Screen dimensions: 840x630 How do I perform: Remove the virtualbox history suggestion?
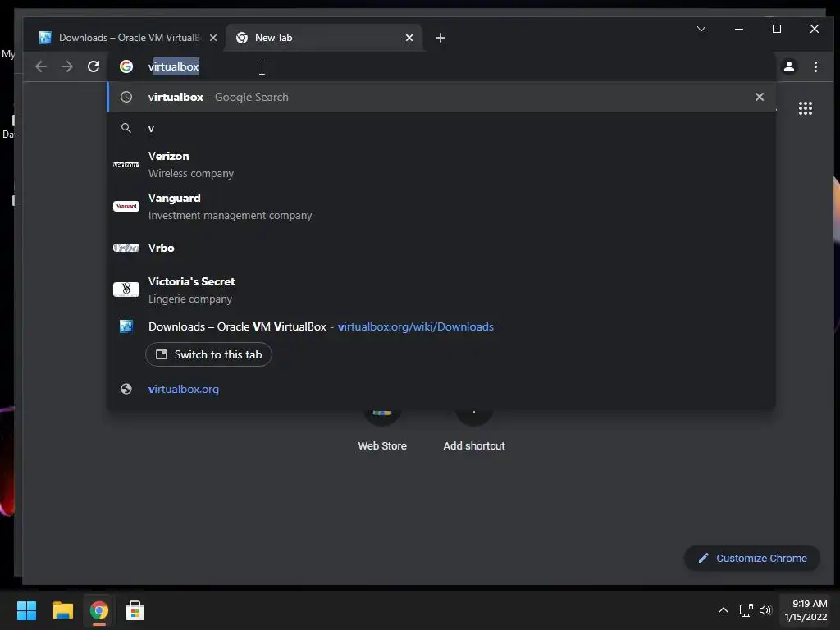coord(759,97)
